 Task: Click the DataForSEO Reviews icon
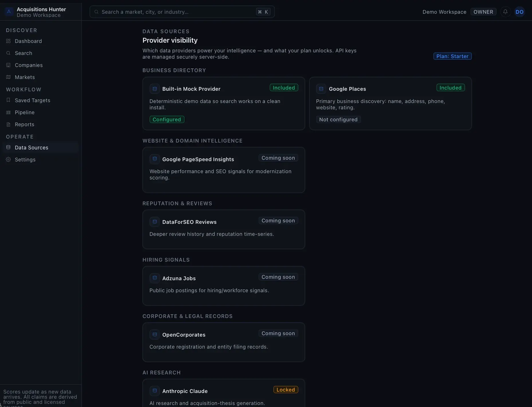click(154, 222)
